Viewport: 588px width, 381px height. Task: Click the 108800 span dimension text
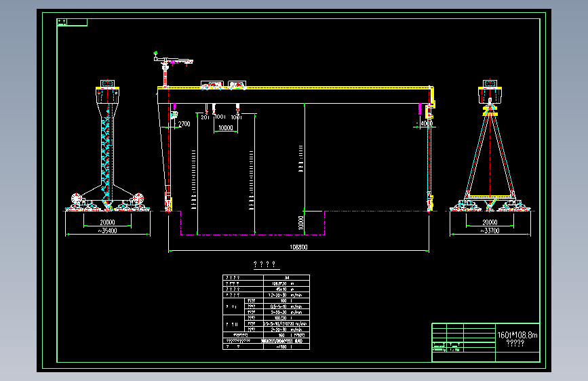298,247
